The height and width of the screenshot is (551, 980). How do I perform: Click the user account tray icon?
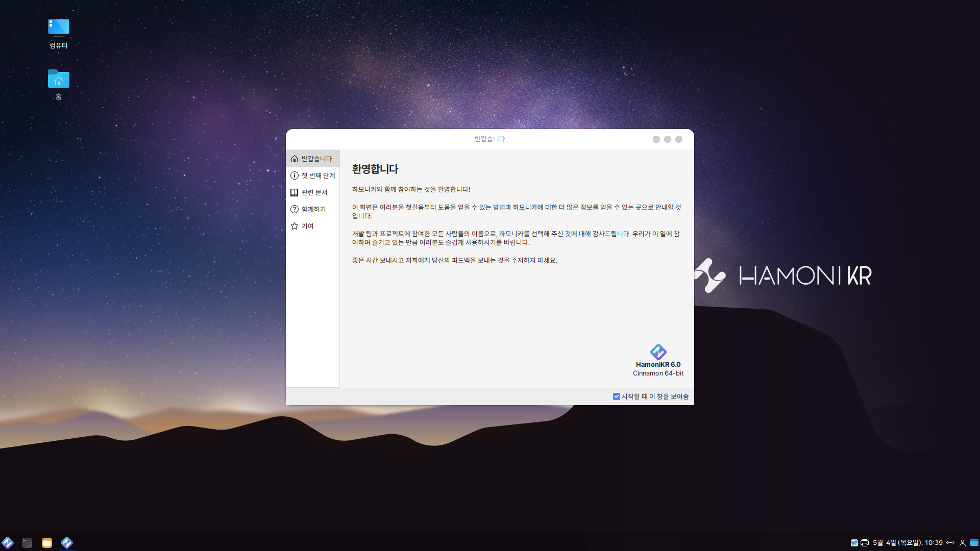(x=963, y=543)
